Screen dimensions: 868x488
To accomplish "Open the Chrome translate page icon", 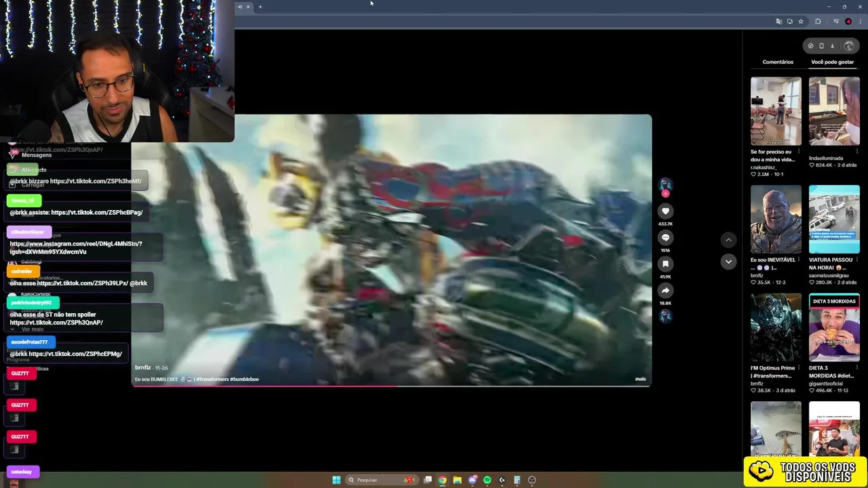I will pyautogui.click(x=778, y=22).
